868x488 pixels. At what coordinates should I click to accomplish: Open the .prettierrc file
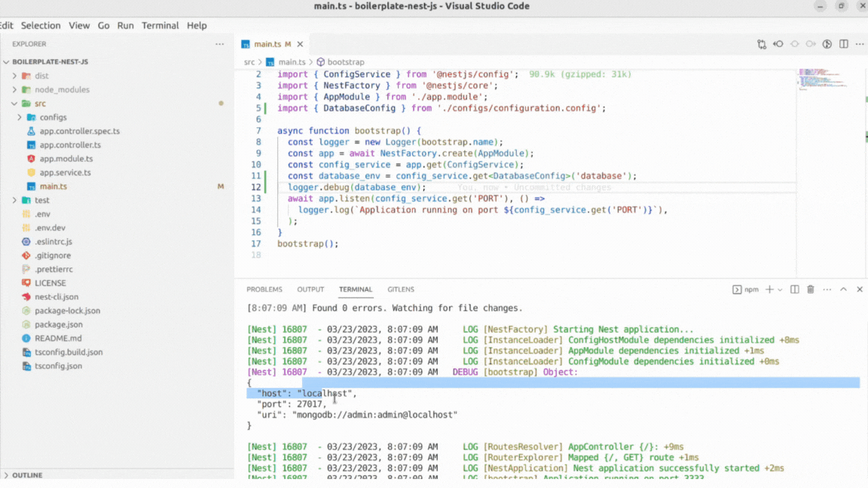(53, 270)
